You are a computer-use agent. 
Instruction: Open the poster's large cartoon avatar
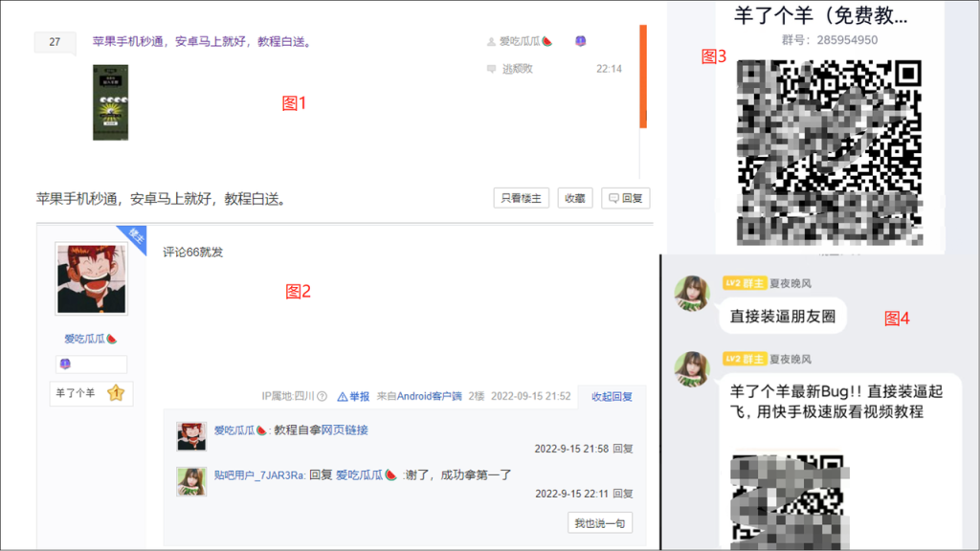click(x=91, y=278)
